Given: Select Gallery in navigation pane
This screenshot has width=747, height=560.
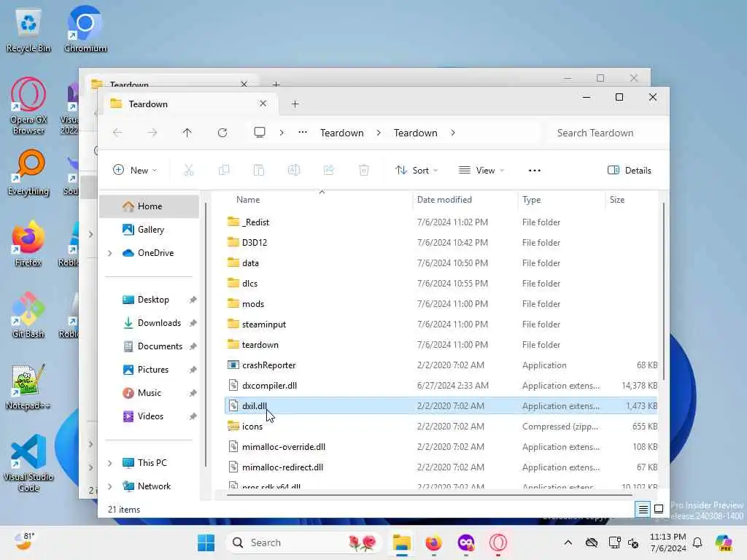Looking at the screenshot, I should pos(150,230).
